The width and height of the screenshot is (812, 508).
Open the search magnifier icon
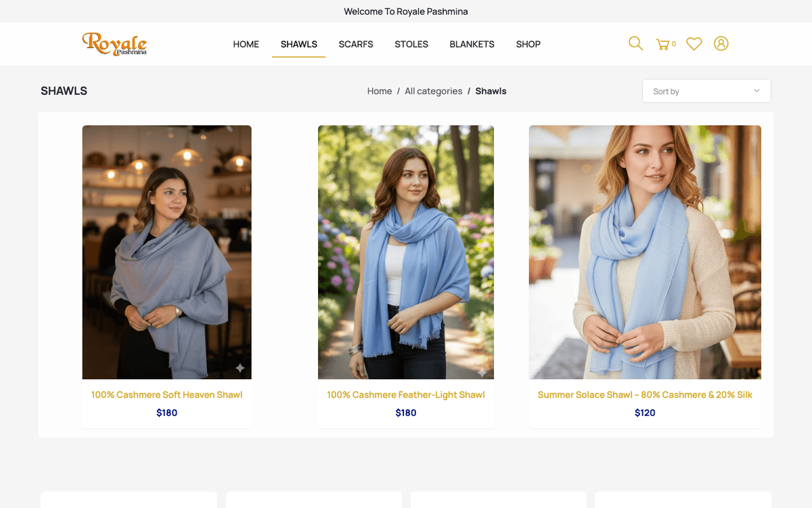point(635,44)
